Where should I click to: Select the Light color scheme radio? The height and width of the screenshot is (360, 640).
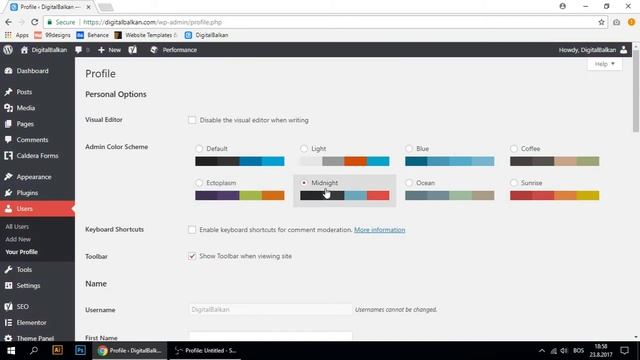click(x=304, y=149)
